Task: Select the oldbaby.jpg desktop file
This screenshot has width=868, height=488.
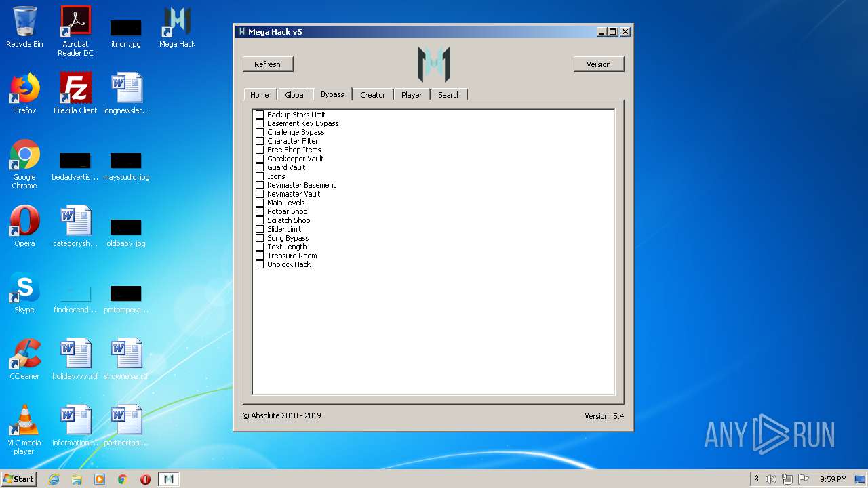Action: tap(126, 233)
